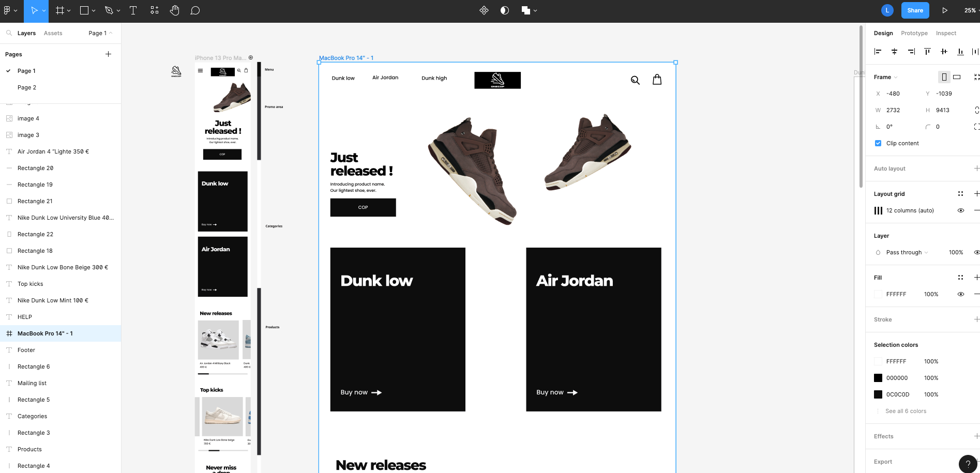This screenshot has width=980, height=473.
Task: Present prototype with the play icon
Action: [x=945, y=10]
